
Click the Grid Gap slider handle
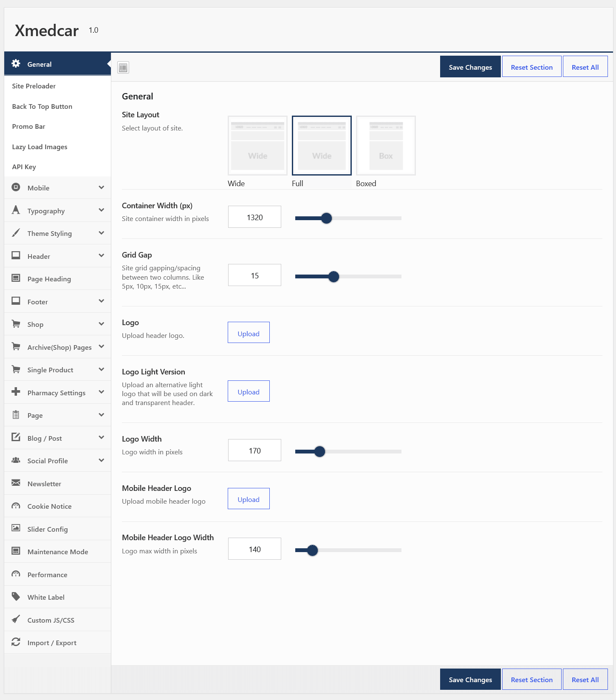[x=333, y=276]
